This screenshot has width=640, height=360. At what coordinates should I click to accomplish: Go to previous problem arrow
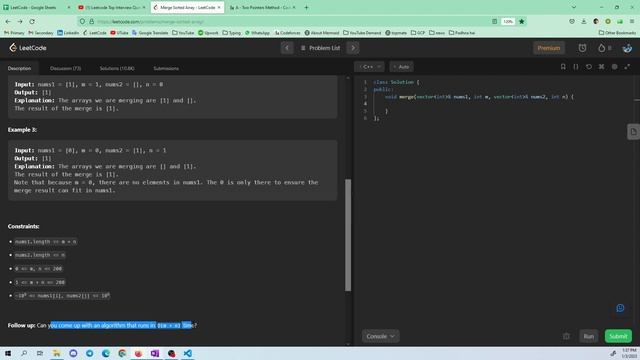[x=287, y=48]
